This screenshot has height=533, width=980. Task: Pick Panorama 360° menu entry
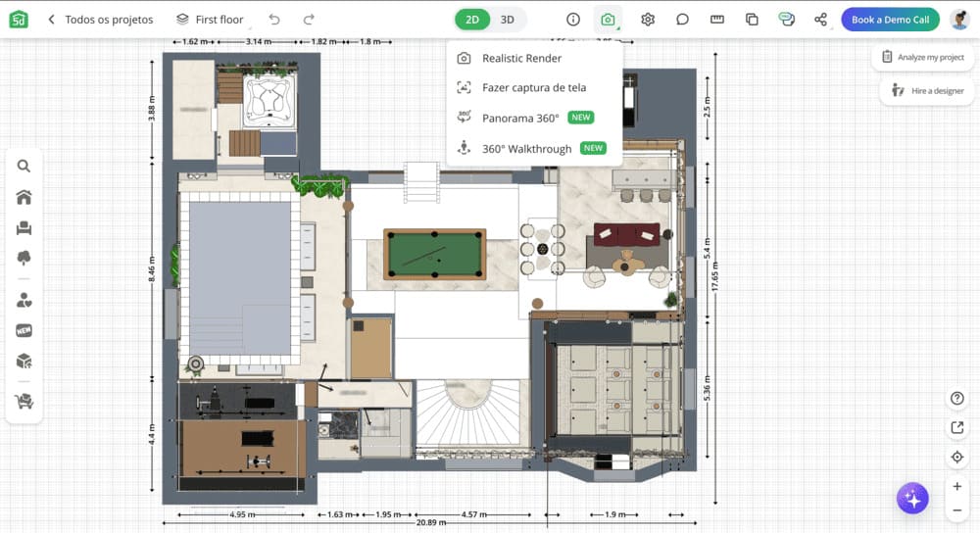[x=520, y=118]
